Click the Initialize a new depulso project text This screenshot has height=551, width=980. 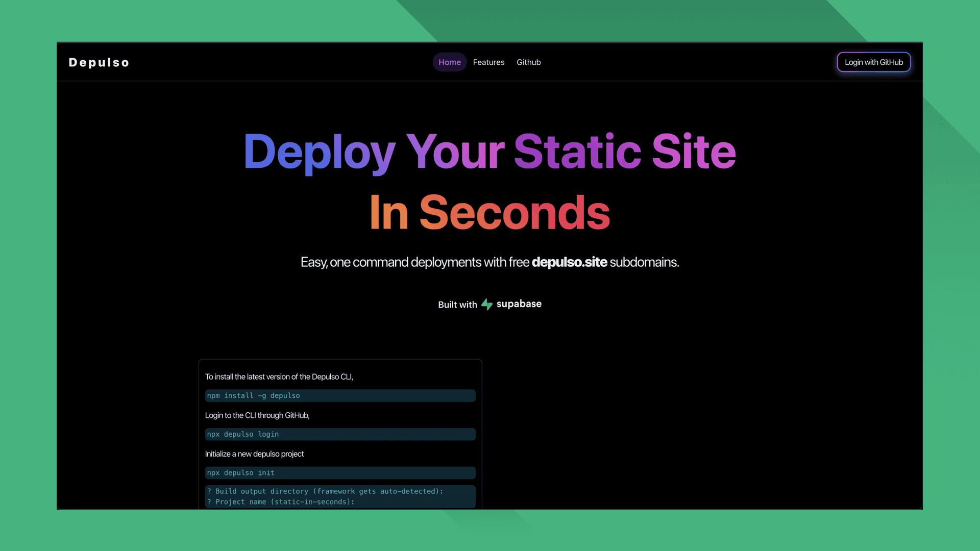pos(254,454)
